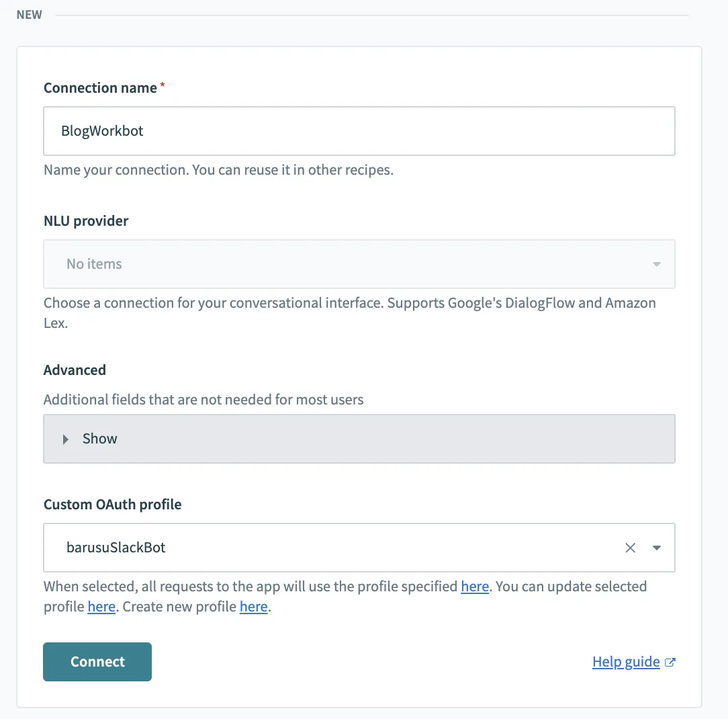The height and width of the screenshot is (719, 728).
Task: Click the red required asterisk by Connection name
Action: [x=163, y=86]
